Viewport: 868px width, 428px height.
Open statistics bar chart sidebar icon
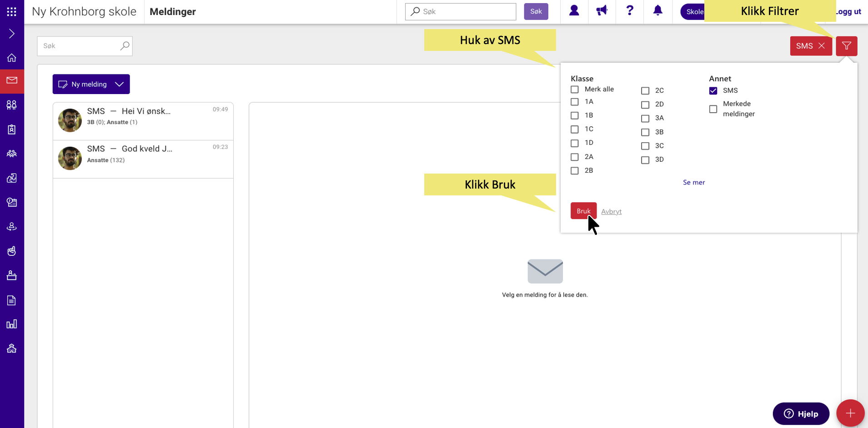pyautogui.click(x=12, y=324)
